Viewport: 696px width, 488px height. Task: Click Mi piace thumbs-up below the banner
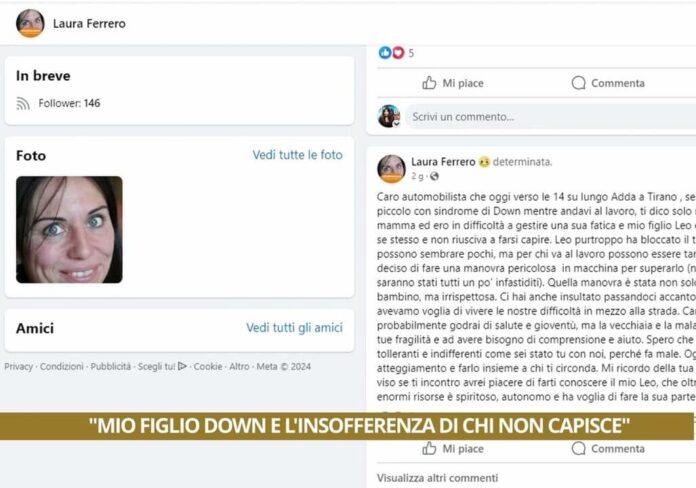pos(429,448)
